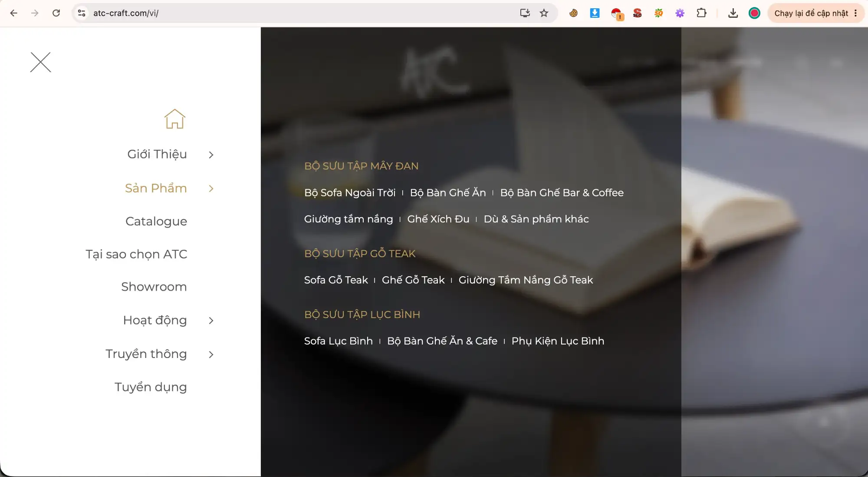Open the orange-green extension icon

(x=659, y=13)
